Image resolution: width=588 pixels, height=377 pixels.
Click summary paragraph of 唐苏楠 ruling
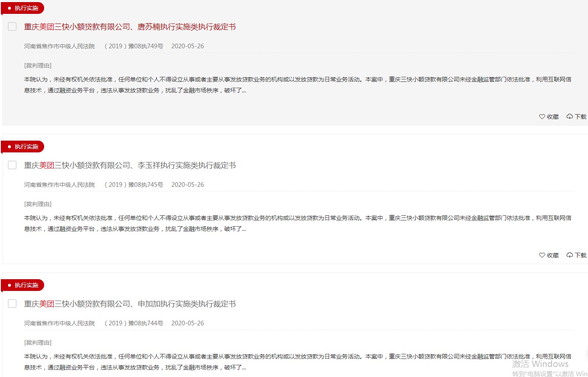point(298,85)
